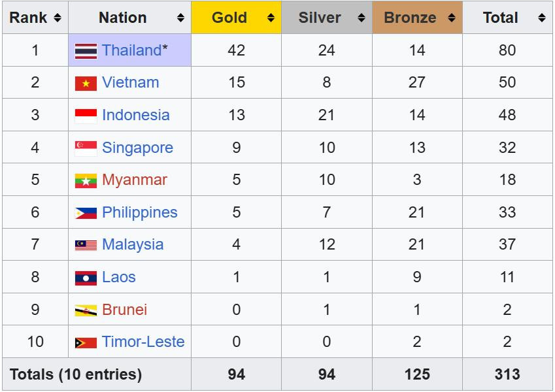Image resolution: width=555 pixels, height=392 pixels.
Task: Click the Totals (10 entries) cell
Action: tap(76, 374)
